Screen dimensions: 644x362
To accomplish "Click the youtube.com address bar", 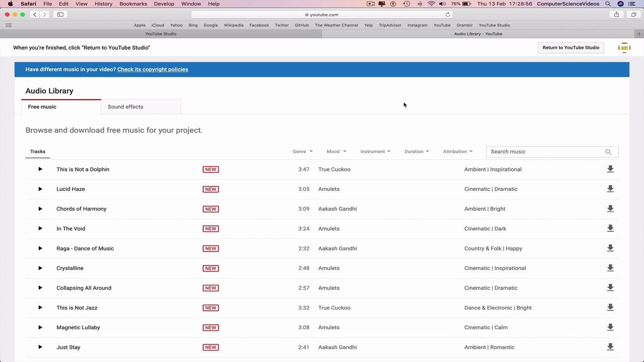I will pyautogui.click(x=322, y=15).
